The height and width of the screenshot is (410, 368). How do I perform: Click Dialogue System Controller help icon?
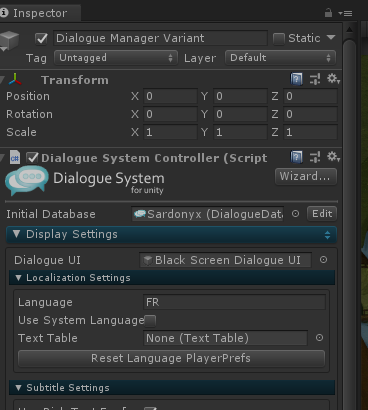(296, 157)
